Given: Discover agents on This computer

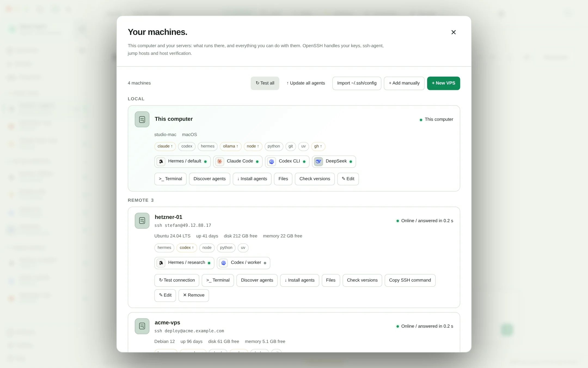Looking at the screenshot, I should pos(210,179).
